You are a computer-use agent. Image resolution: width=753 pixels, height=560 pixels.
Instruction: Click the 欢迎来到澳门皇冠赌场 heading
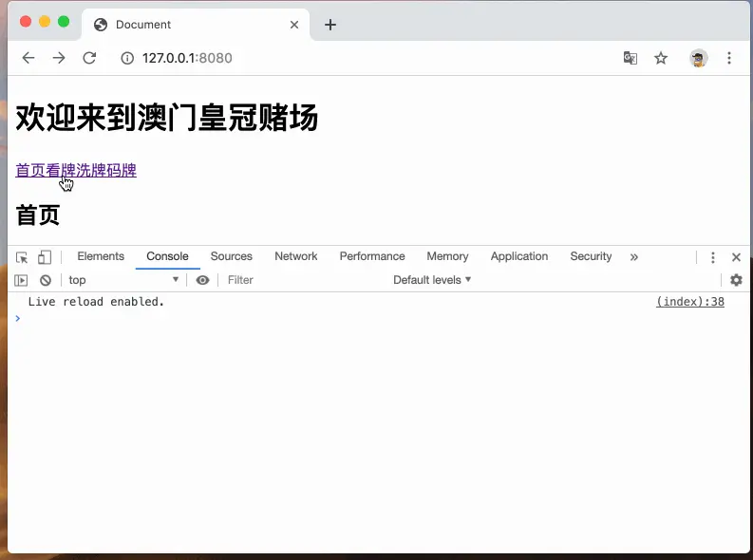click(166, 118)
